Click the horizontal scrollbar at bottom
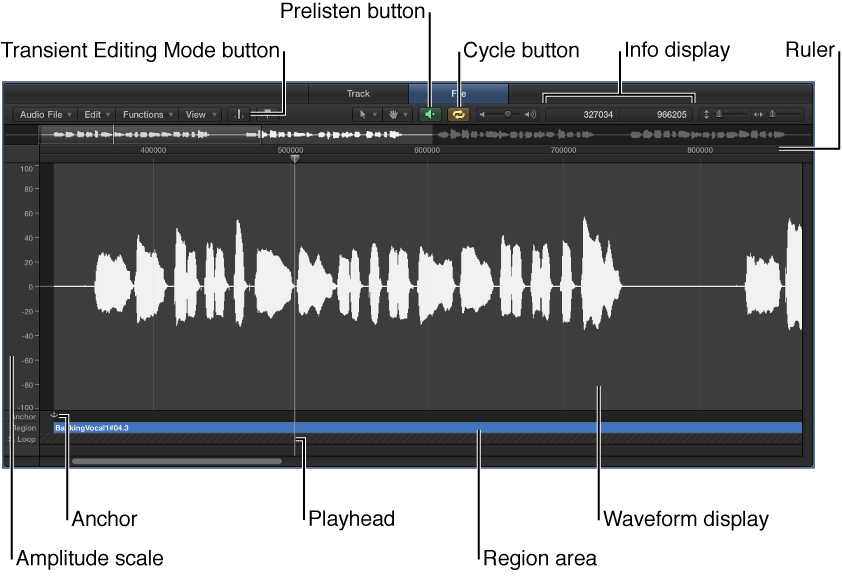This screenshot has height=576, width=842. click(176, 462)
